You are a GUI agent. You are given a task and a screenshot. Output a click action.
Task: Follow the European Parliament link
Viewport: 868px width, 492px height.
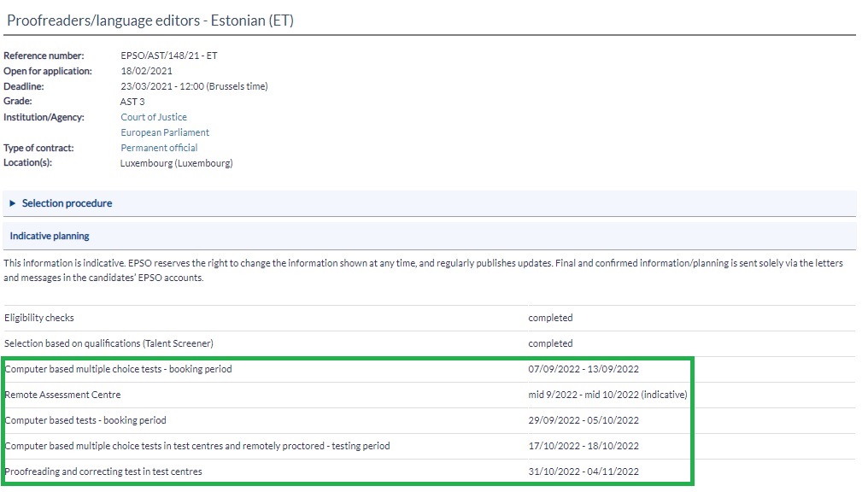[x=165, y=132]
